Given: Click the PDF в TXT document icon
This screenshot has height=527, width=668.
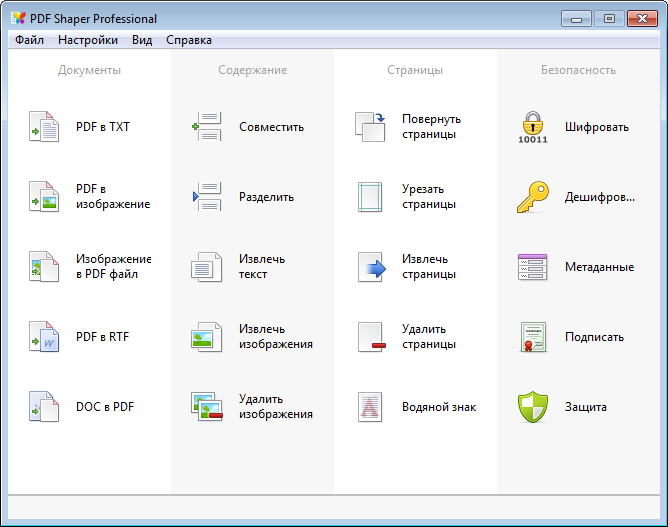Looking at the screenshot, I should click(44, 127).
